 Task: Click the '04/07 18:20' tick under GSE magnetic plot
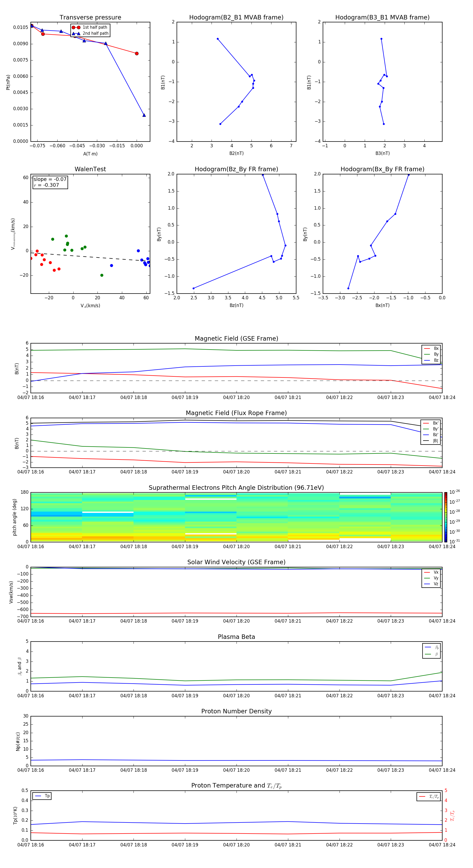[236, 398]
